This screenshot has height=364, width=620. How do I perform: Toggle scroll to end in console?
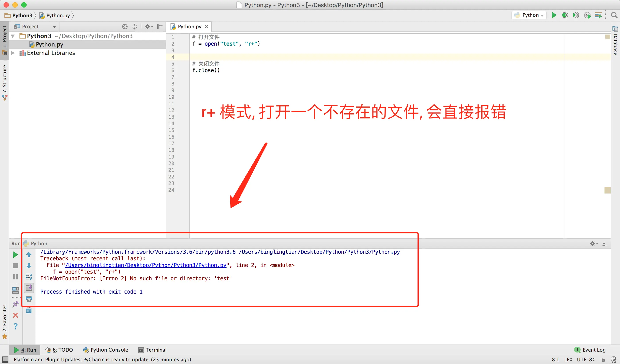point(29,288)
